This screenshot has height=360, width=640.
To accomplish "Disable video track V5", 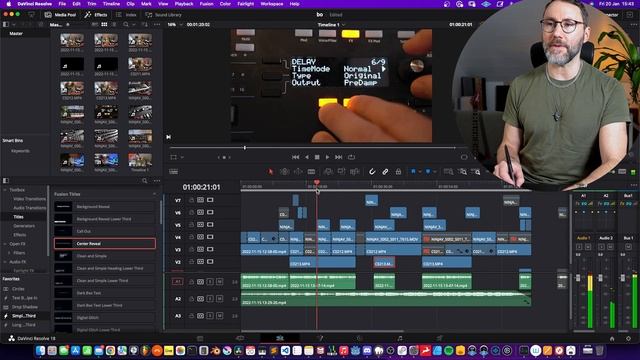I will (x=210, y=225).
